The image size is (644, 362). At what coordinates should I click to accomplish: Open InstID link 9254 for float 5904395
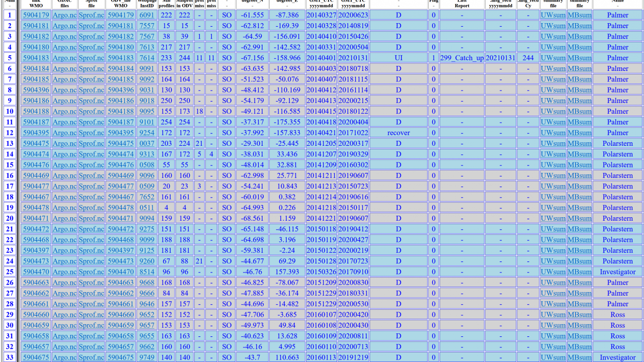tap(146, 133)
